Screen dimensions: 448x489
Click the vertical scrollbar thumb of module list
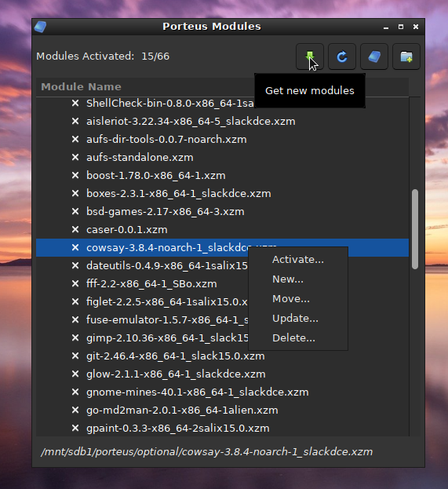tap(414, 229)
